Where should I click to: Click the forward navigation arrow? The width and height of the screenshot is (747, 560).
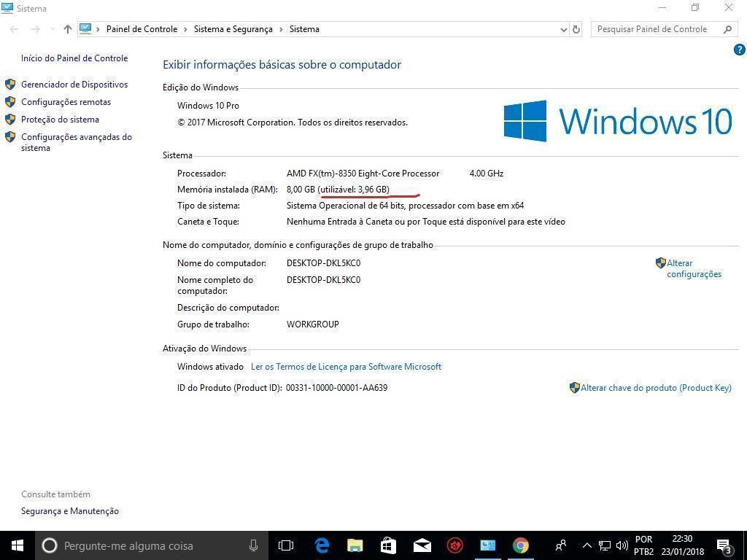[x=35, y=29]
